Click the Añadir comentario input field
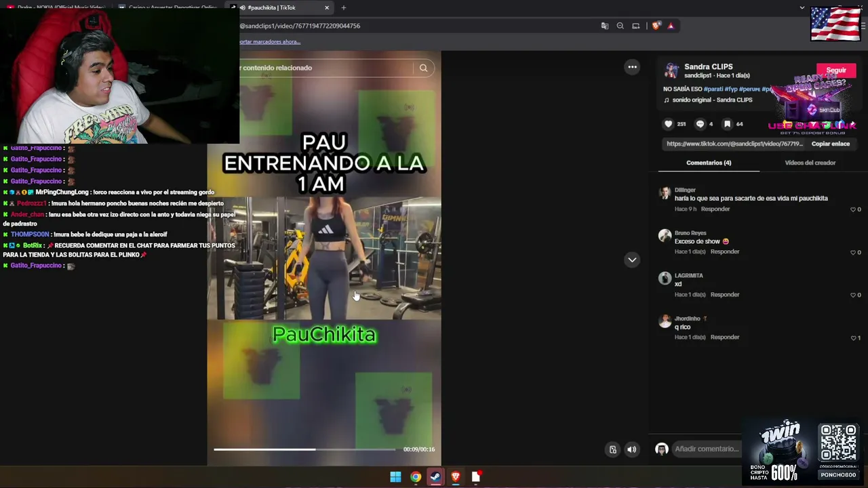The height and width of the screenshot is (488, 868). click(x=707, y=449)
